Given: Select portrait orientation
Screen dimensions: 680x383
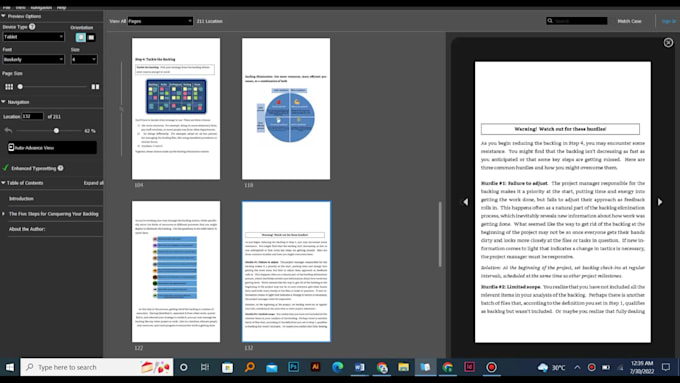Looking at the screenshot, I should [81, 37].
